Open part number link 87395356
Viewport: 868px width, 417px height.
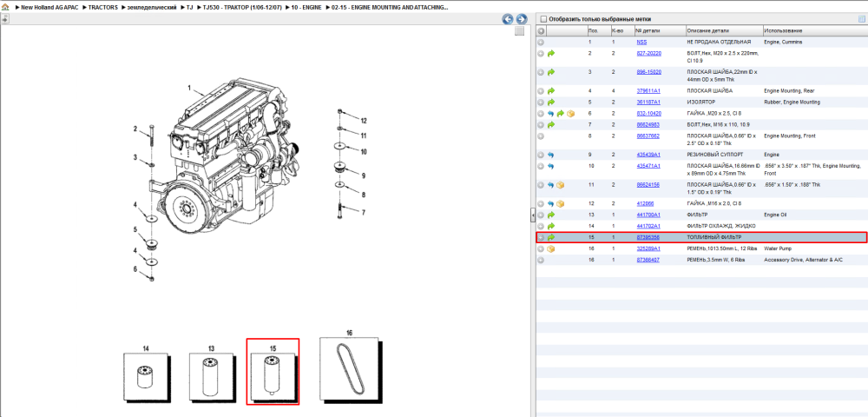[x=648, y=237]
